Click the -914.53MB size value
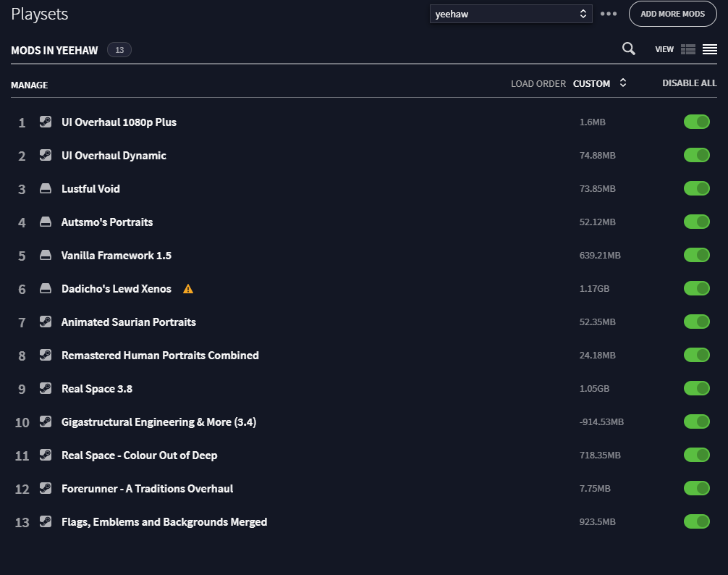The width and height of the screenshot is (728, 575). click(601, 421)
